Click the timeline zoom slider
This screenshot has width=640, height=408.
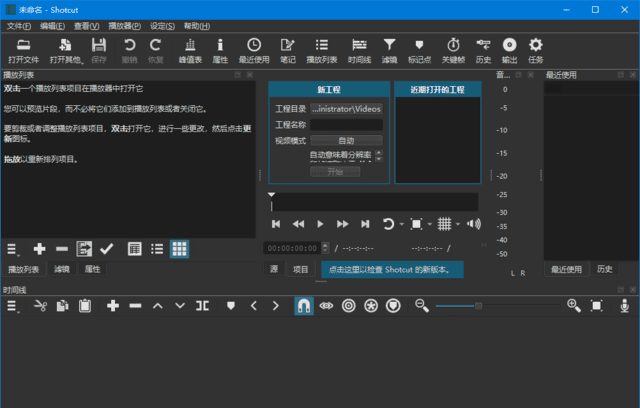tap(498, 306)
